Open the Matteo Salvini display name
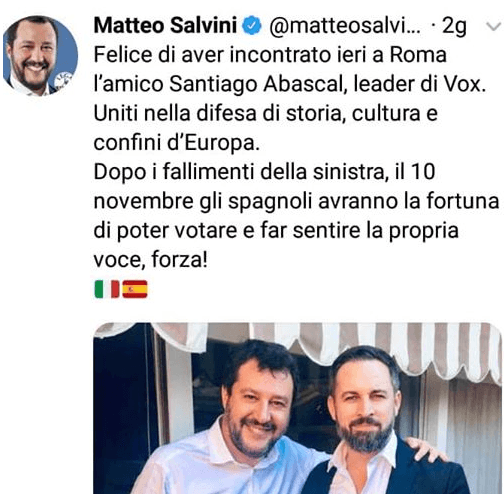The width and height of the screenshot is (504, 494). click(x=165, y=25)
